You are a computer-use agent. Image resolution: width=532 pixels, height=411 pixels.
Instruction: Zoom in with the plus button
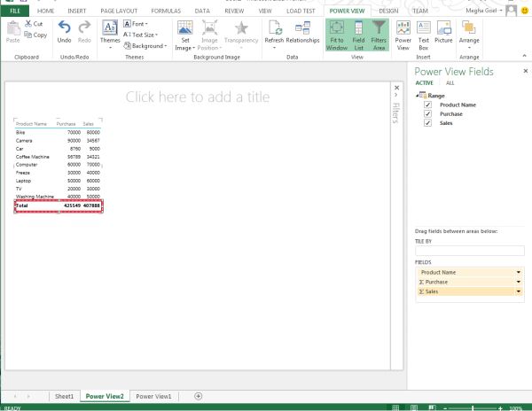pyautogui.click(x=500, y=408)
